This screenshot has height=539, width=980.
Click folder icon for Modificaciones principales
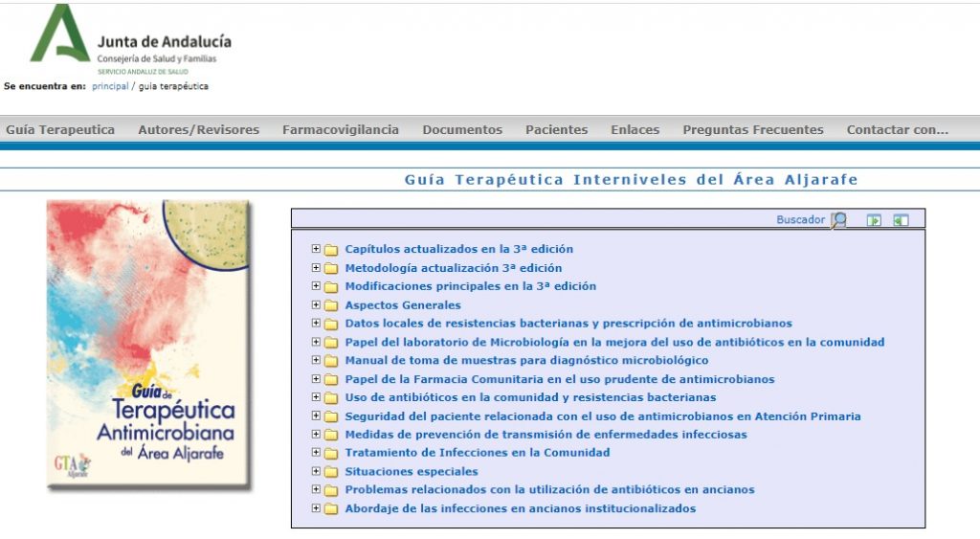[331, 287]
